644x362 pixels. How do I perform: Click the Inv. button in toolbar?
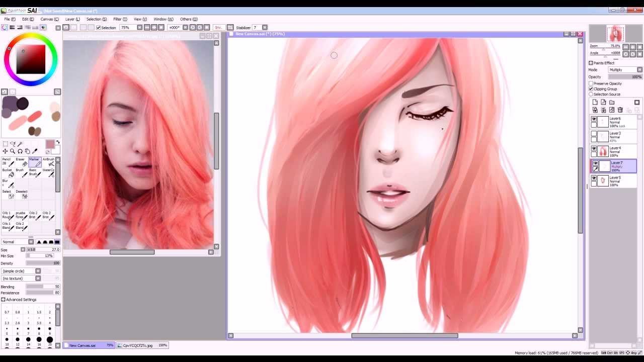click(218, 28)
